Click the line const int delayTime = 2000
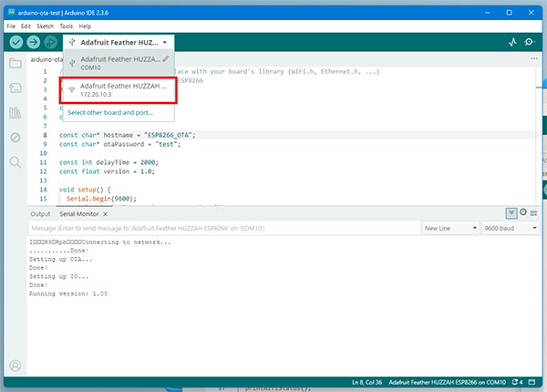The image size is (547, 392). (x=108, y=162)
